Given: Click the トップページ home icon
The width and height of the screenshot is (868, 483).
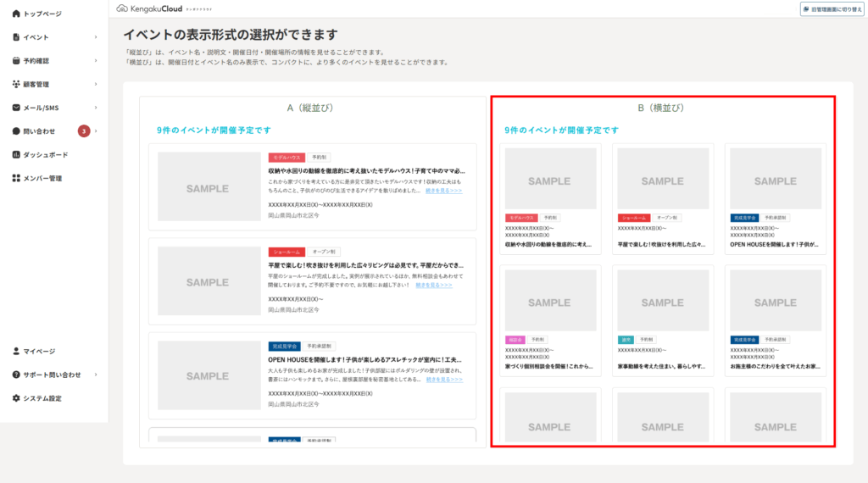Looking at the screenshot, I should pos(16,14).
